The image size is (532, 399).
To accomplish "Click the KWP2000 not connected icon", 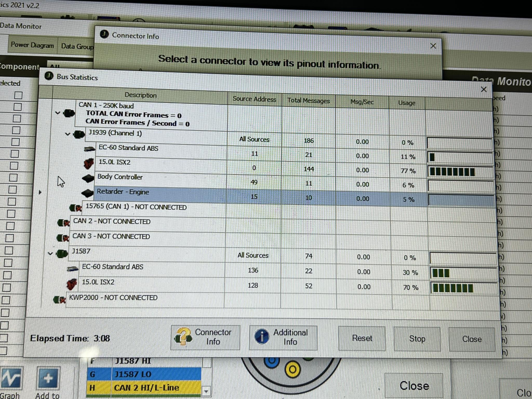I will click(x=59, y=300).
